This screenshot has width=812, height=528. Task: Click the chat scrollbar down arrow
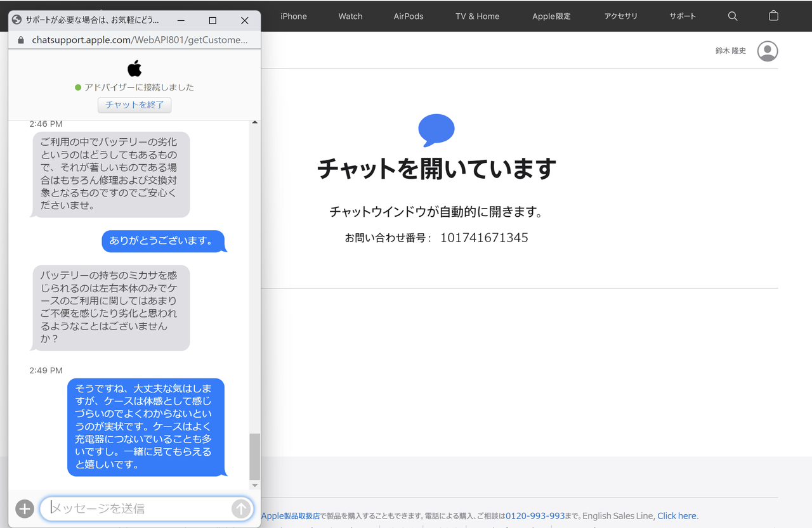click(255, 486)
